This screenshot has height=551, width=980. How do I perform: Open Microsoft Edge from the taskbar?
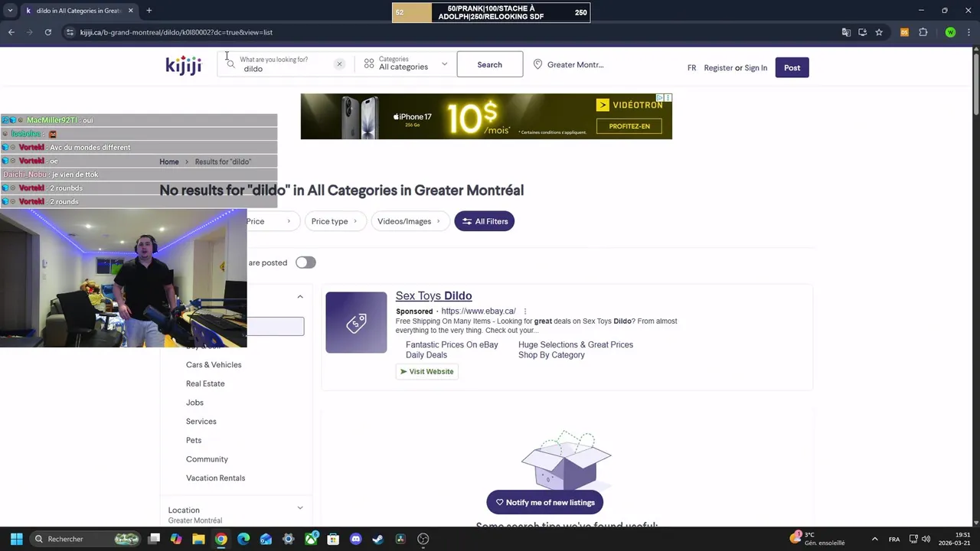(x=243, y=539)
